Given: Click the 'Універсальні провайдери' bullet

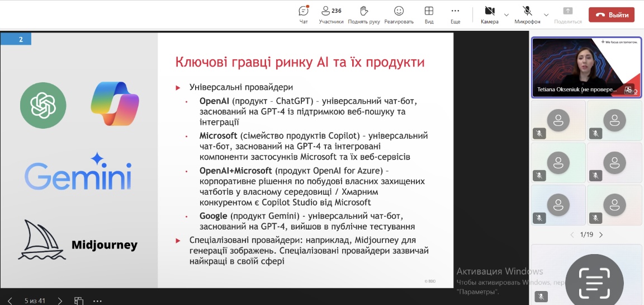Looking at the screenshot, I should pyautogui.click(x=241, y=87).
